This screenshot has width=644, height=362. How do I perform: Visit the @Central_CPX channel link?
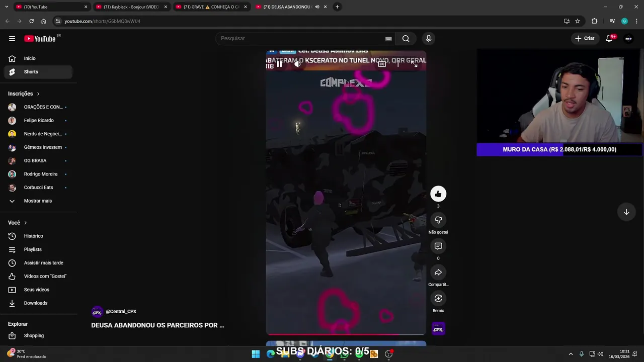(121, 312)
